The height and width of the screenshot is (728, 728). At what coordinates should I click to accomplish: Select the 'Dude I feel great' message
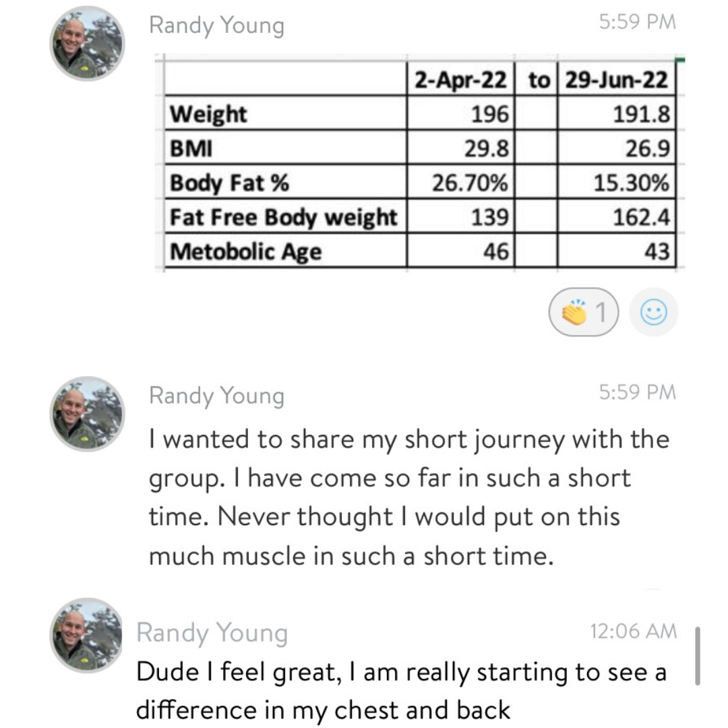pos(402,691)
